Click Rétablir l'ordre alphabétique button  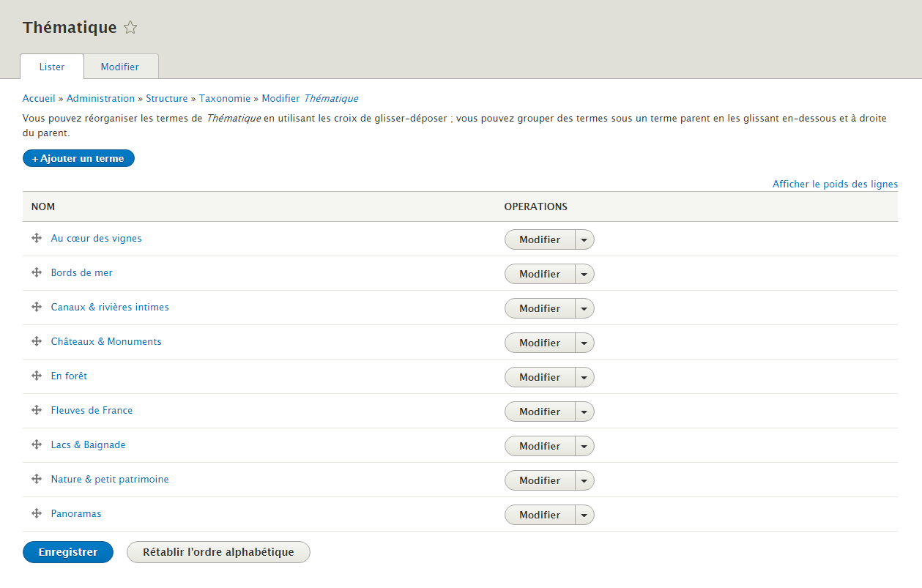tap(218, 552)
